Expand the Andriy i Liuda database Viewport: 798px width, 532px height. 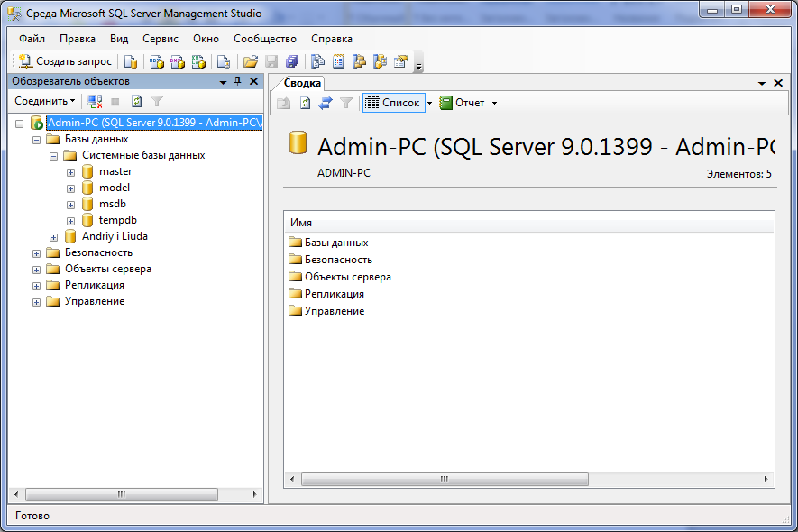pyautogui.click(x=53, y=238)
